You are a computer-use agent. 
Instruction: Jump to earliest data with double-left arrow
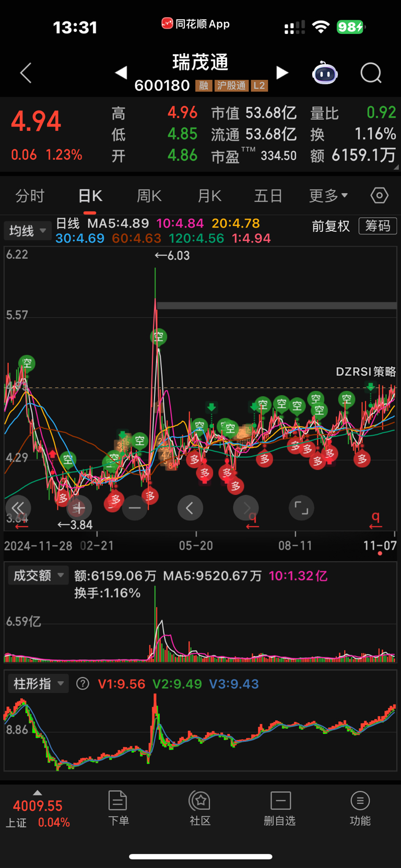click(18, 508)
